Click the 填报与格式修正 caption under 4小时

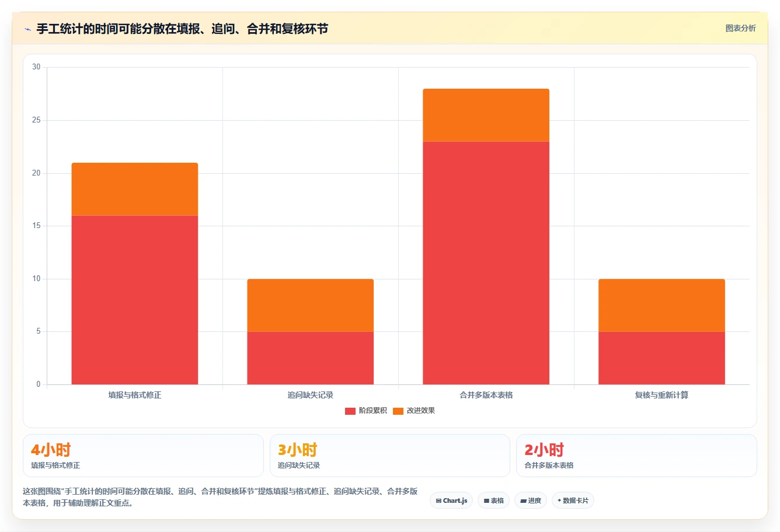pyautogui.click(x=55, y=466)
